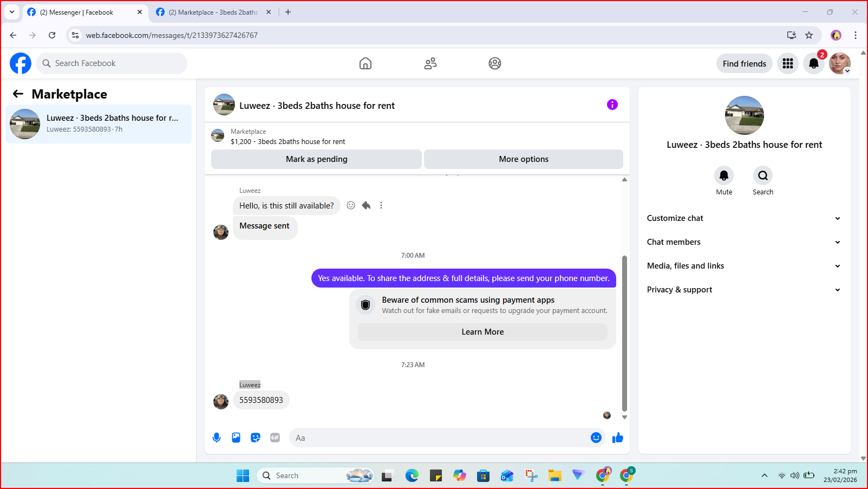The image size is (868, 489).
Task: Click Learn More about scams
Action: 482,332
